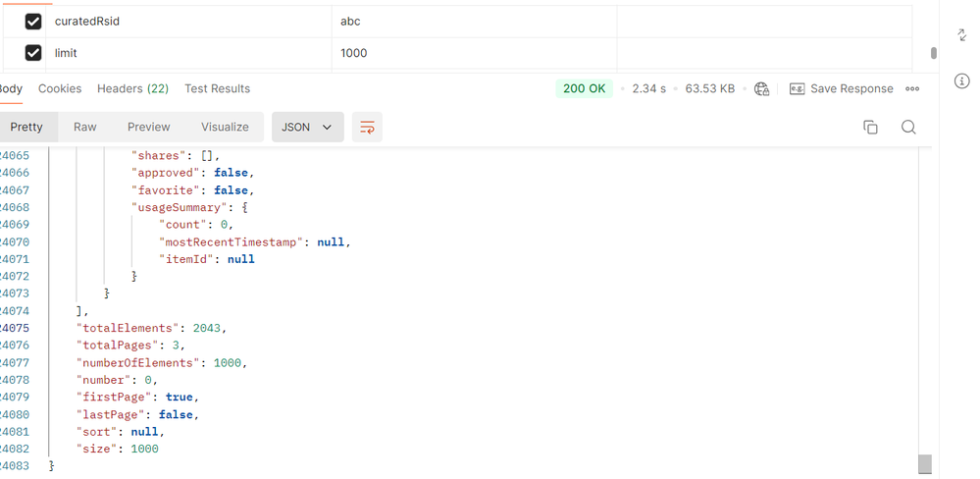Image resolution: width=980 pixels, height=479 pixels.
Task: Open search in response body
Action: click(x=908, y=128)
